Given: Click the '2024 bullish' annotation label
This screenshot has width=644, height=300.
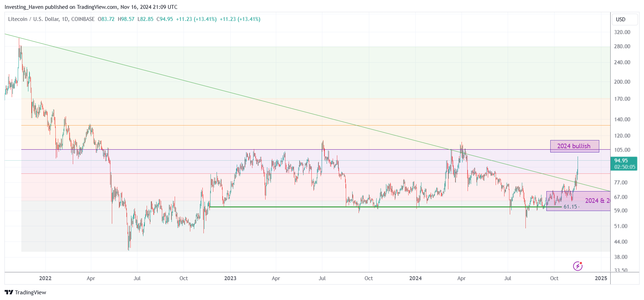Looking at the screenshot, I should point(574,146).
